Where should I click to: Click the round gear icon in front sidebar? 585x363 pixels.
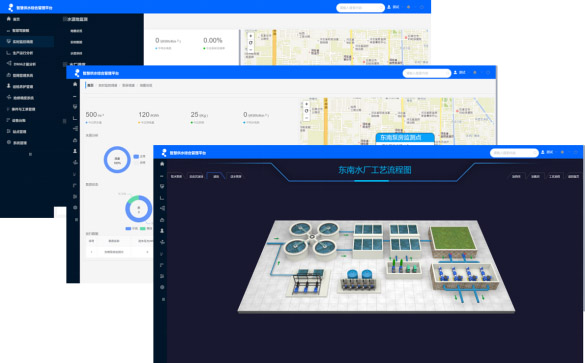(162, 287)
